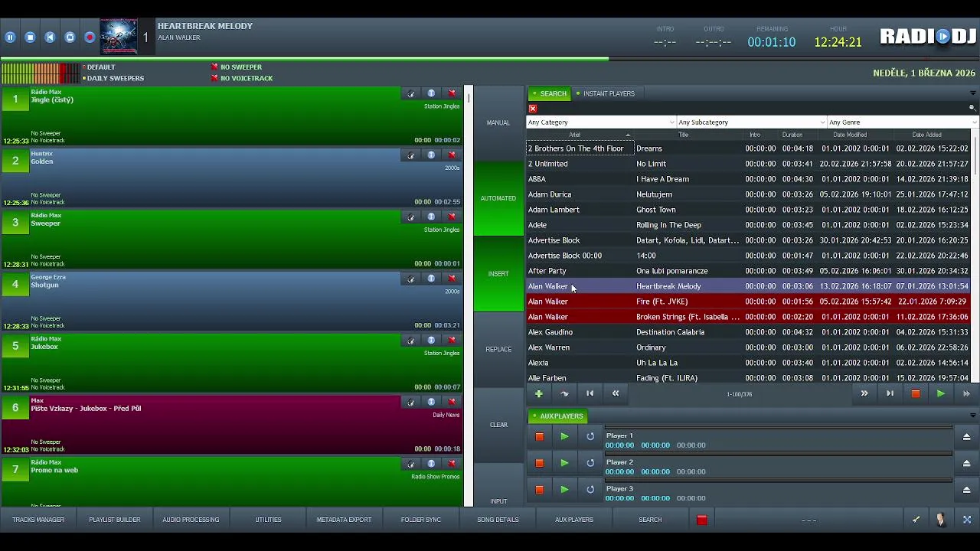Open the Any Genre dropdown
Viewport: 980px width, 551px height.
pyautogui.click(x=902, y=122)
